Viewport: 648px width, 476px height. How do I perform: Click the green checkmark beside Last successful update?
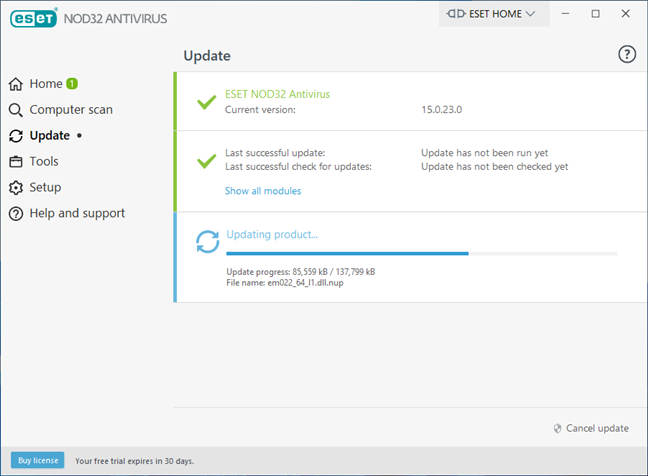point(207,161)
